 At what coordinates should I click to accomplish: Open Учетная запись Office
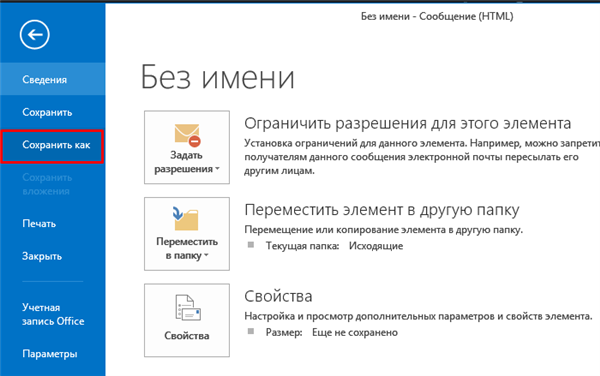52,314
